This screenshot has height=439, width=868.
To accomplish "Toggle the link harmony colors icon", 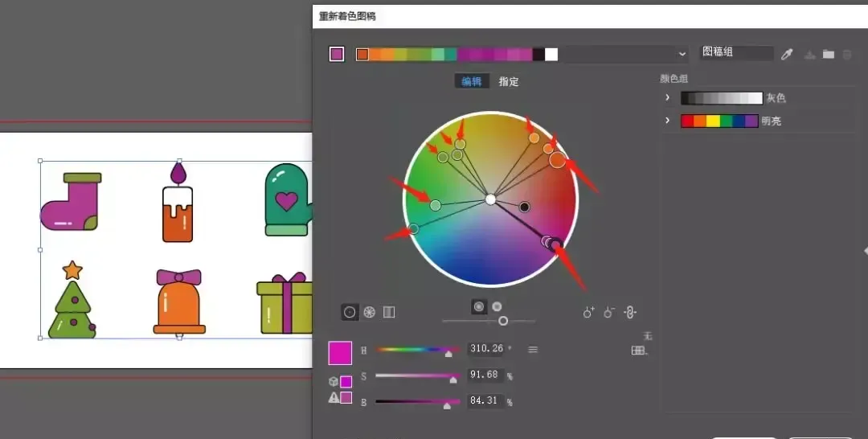I will [x=630, y=312].
